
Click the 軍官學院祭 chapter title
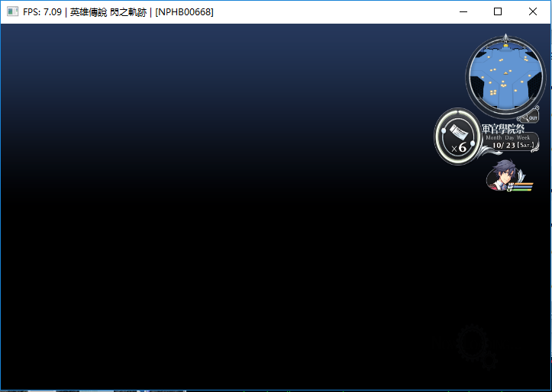tap(503, 128)
